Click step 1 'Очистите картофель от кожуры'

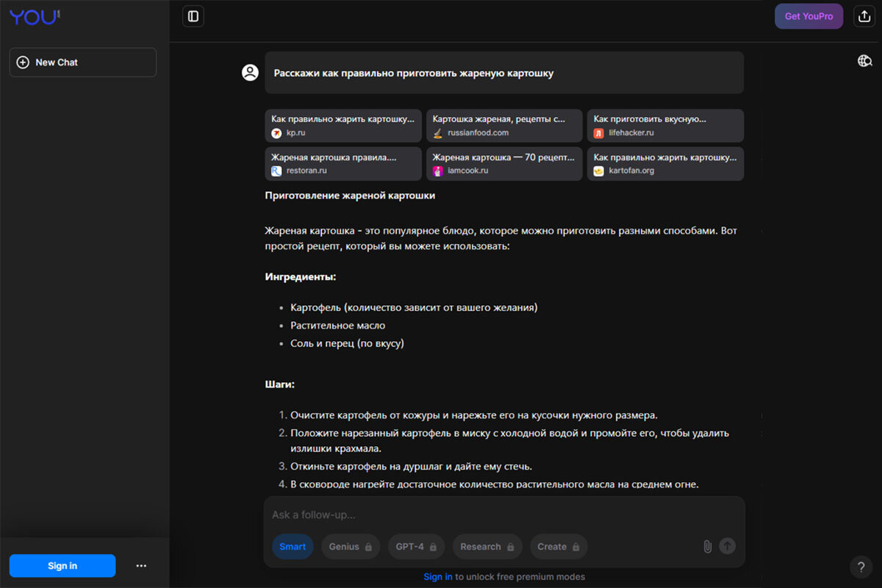pyautogui.click(x=473, y=415)
